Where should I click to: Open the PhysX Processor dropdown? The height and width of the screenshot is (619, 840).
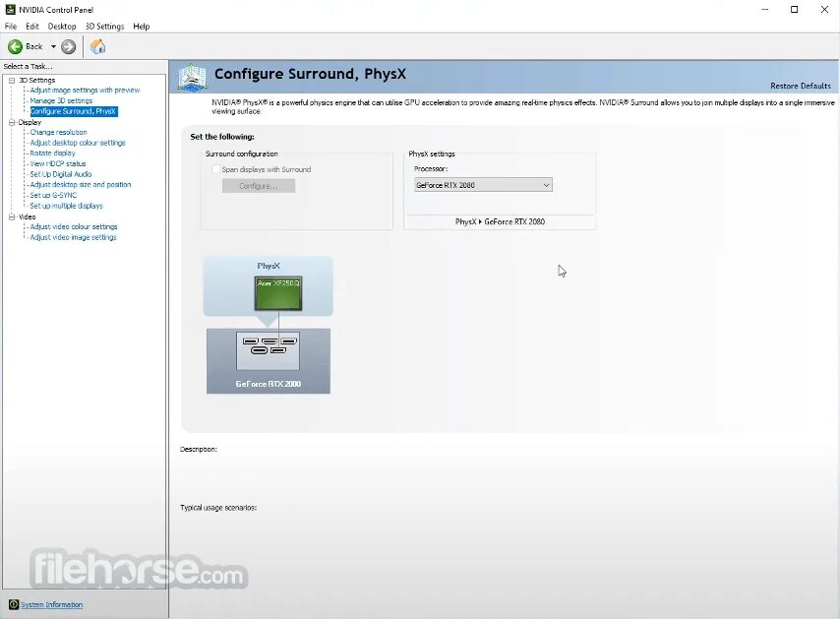[x=483, y=185]
